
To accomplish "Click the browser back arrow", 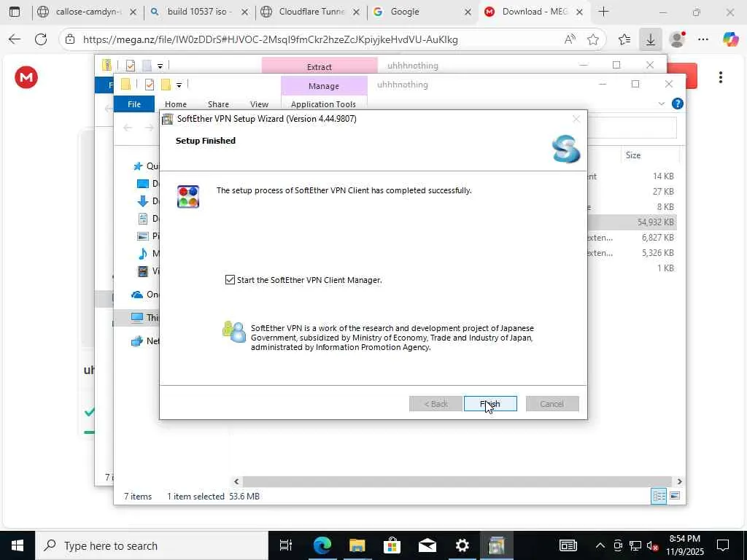I will 15,39.
